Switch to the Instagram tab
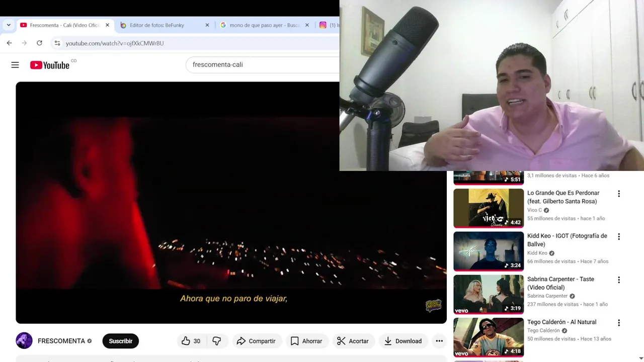 pos(328,25)
